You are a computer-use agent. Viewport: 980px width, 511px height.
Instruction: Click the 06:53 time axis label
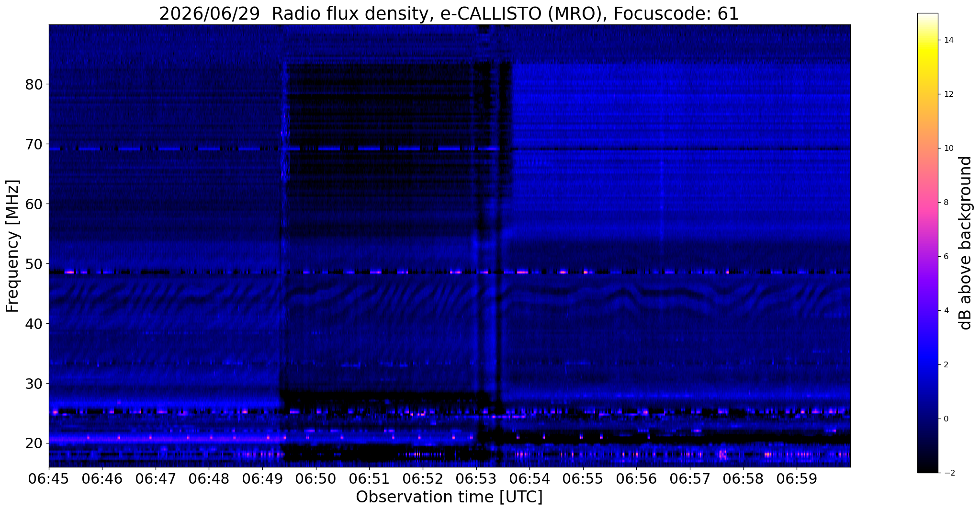476,479
